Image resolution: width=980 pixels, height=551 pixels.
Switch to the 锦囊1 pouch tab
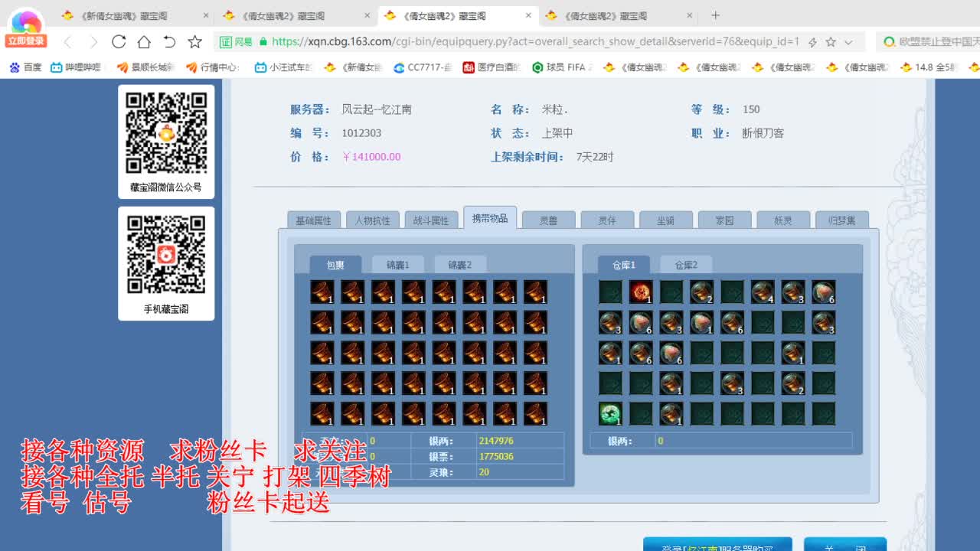tap(398, 264)
